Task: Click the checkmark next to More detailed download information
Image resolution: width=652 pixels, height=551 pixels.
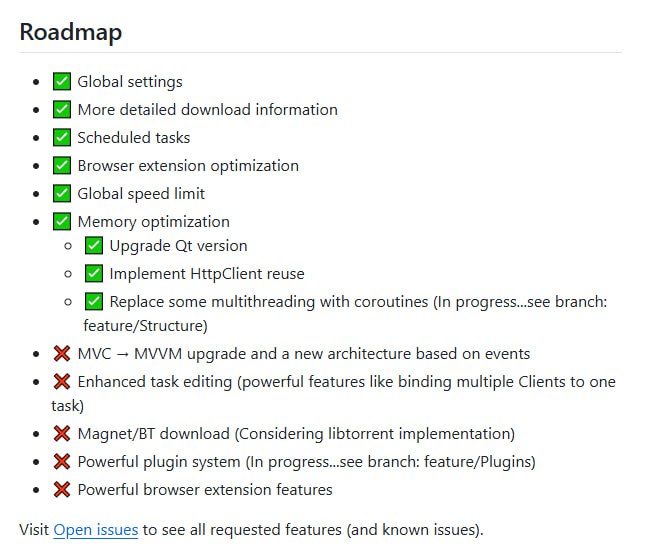Action: (61, 110)
